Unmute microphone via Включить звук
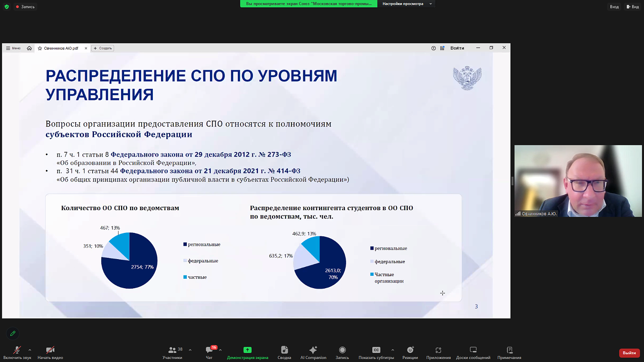Screen dimensions: 644x362 (16, 353)
